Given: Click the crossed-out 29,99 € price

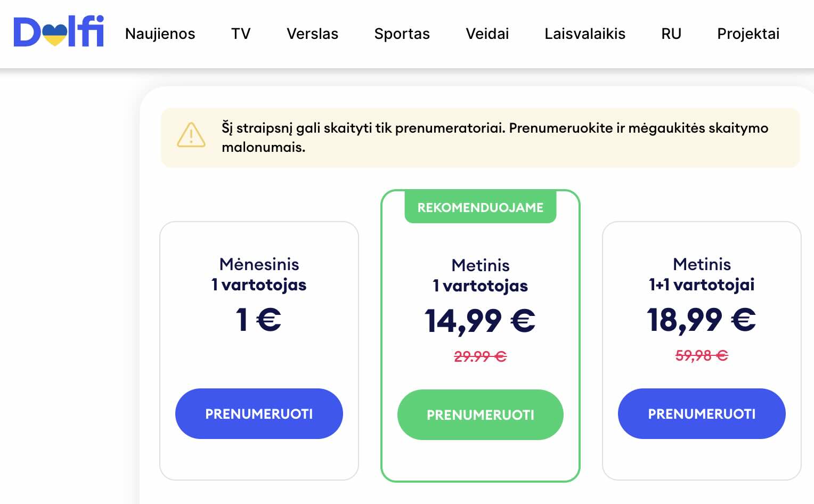Looking at the screenshot, I should click(480, 356).
